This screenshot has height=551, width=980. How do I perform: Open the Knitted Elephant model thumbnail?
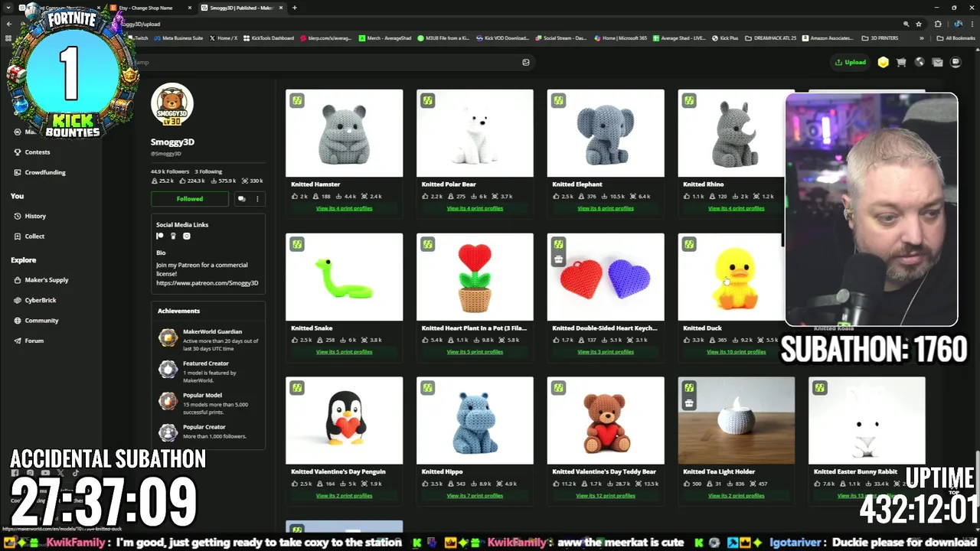[606, 133]
